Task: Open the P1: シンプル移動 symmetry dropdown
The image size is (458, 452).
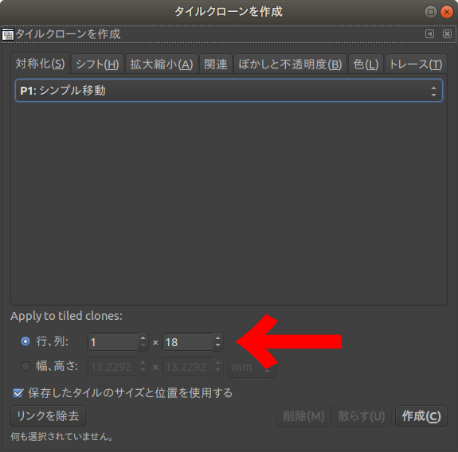Action: (229, 91)
